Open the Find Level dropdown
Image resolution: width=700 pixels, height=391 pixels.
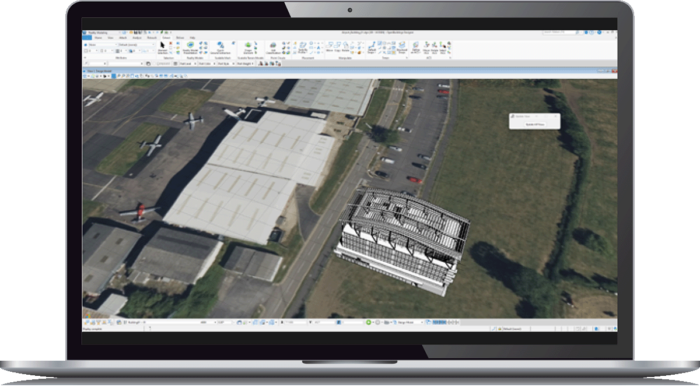coord(188,63)
